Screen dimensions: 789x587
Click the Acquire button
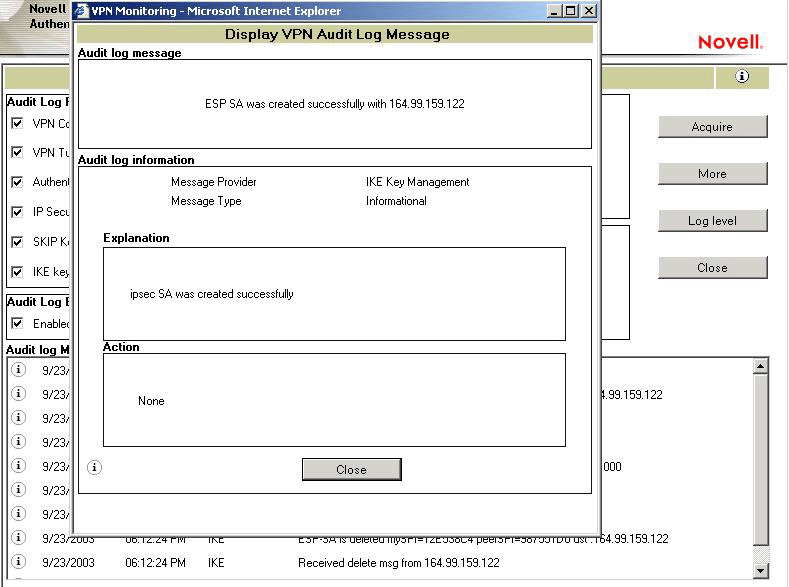(713, 127)
